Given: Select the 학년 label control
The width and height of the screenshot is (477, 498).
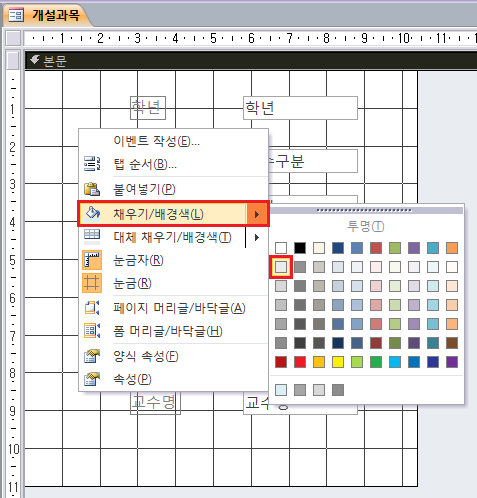Looking at the screenshot, I should point(148,108).
